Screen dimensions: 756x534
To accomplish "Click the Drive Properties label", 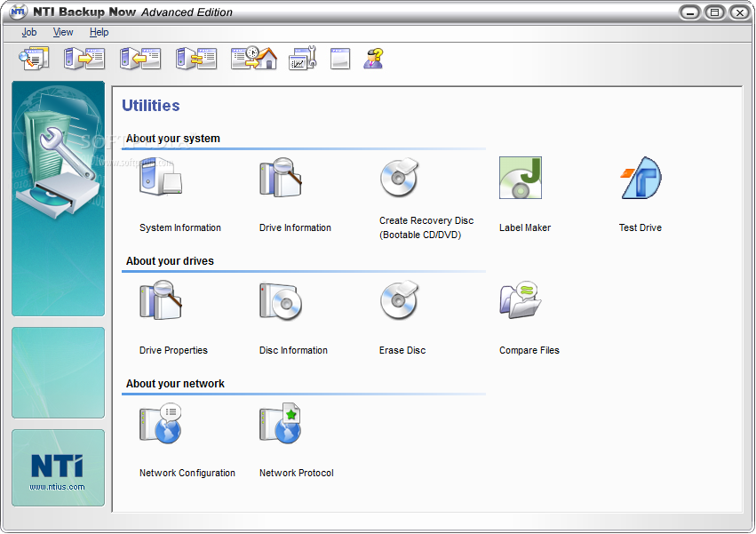I will pyautogui.click(x=173, y=350).
